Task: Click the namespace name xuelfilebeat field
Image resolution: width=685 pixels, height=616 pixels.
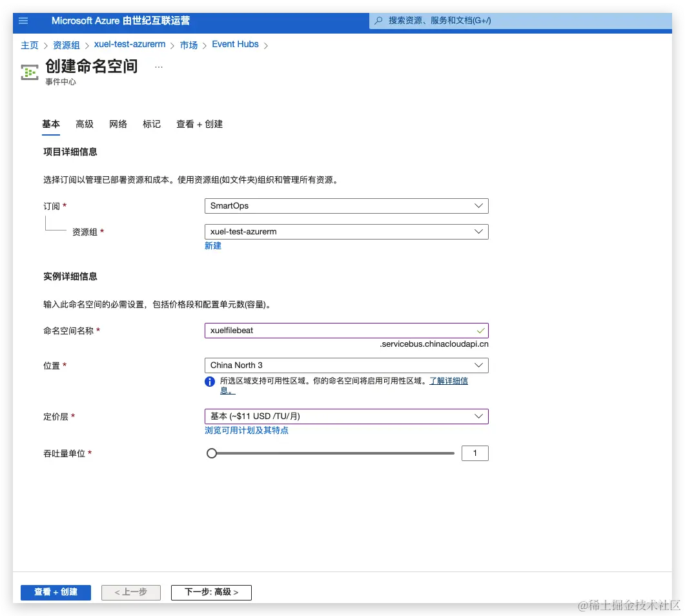Action: [347, 331]
